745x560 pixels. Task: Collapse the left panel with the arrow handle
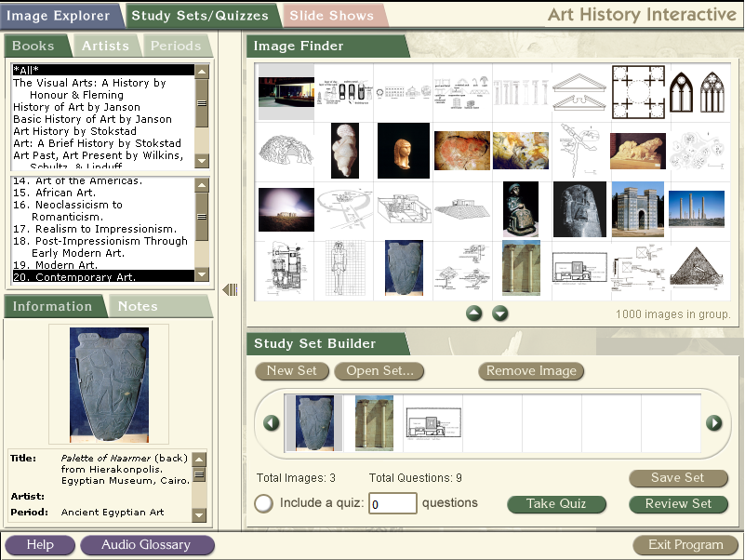click(230, 289)
